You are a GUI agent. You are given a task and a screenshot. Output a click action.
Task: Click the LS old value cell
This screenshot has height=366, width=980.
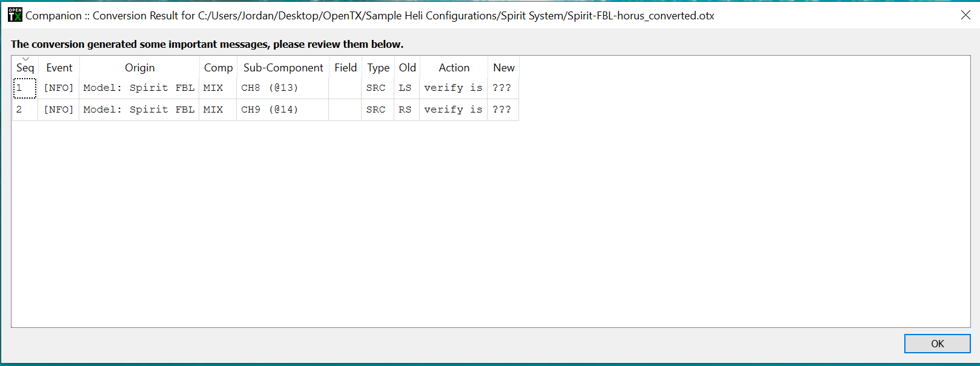coord(406,88)
